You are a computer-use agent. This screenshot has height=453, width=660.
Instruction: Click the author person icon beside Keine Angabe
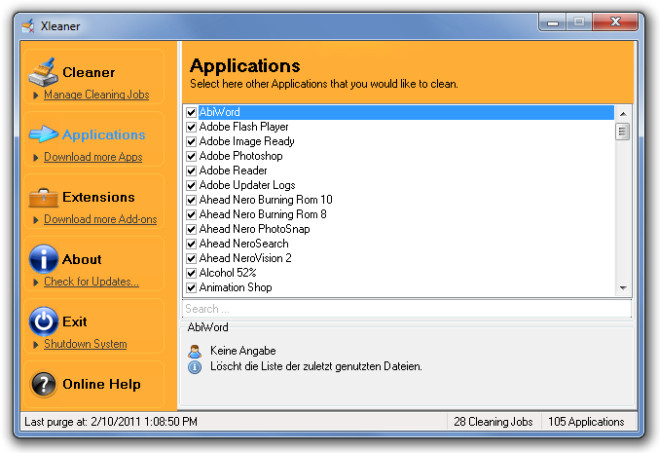point(194,351)
